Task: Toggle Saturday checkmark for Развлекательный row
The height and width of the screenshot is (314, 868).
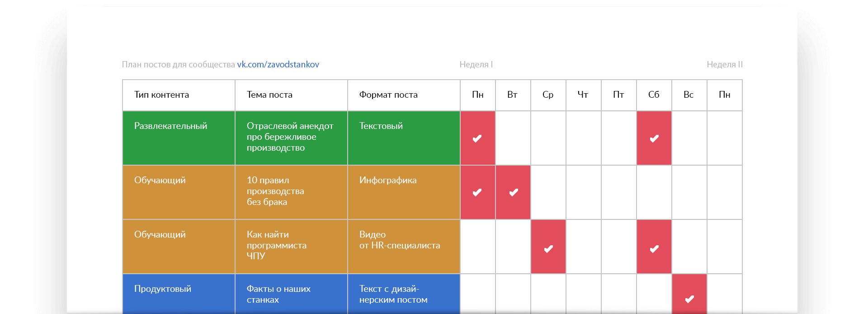Action: point(654,138)
